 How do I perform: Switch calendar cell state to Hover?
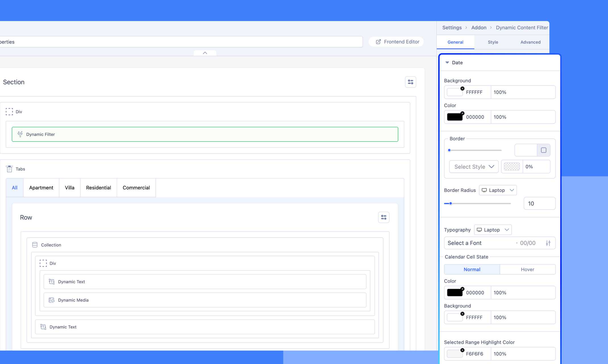[x=527, y=269]
